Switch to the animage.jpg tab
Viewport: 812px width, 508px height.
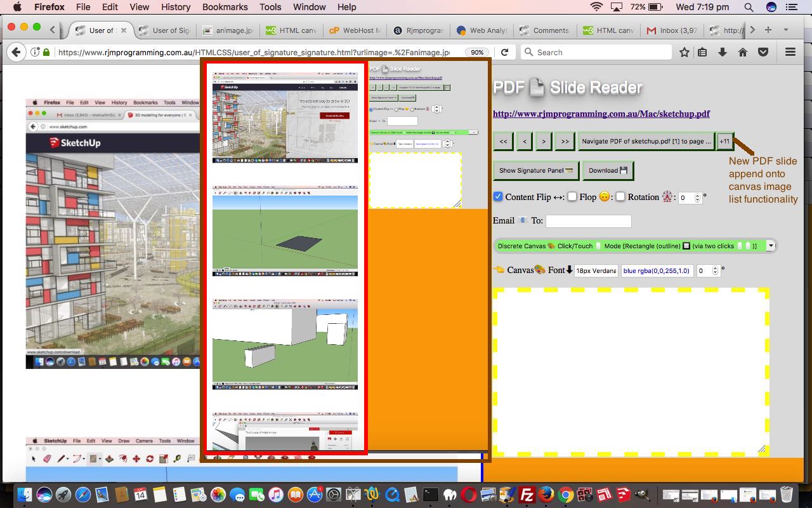coord(228,30)
